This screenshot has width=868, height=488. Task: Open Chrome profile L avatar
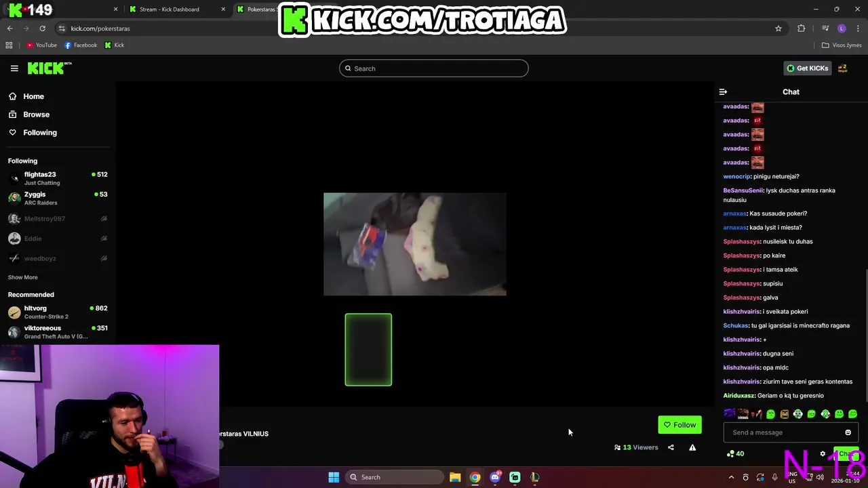click(842, 28)
